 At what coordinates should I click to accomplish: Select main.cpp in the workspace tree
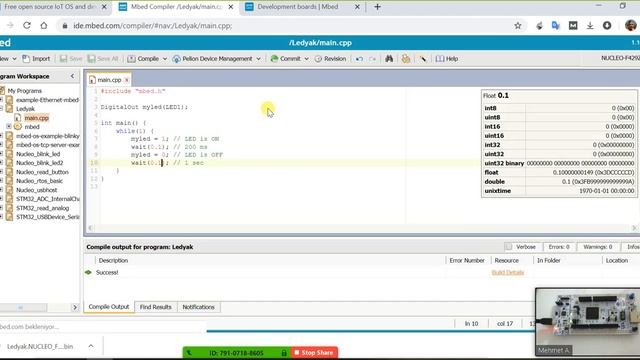click(x=36, y=118)
